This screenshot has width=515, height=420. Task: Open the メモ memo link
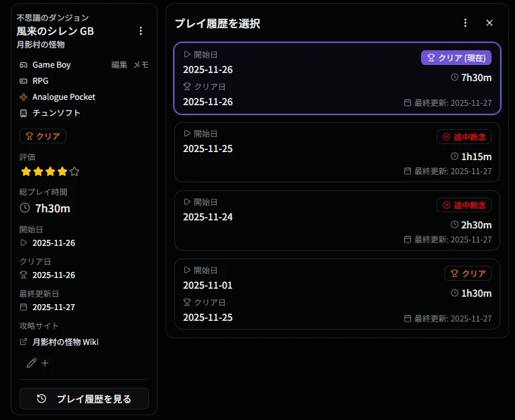click(141, 65)
